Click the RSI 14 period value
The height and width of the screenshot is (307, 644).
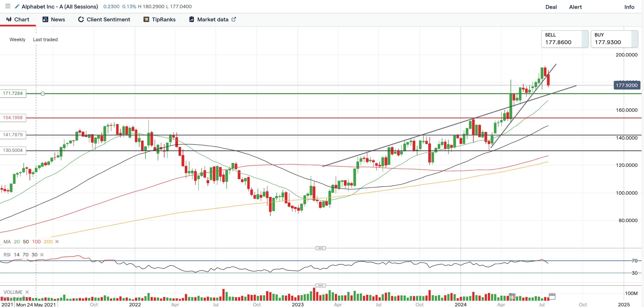pyautogui.click(x=17, y=255)
